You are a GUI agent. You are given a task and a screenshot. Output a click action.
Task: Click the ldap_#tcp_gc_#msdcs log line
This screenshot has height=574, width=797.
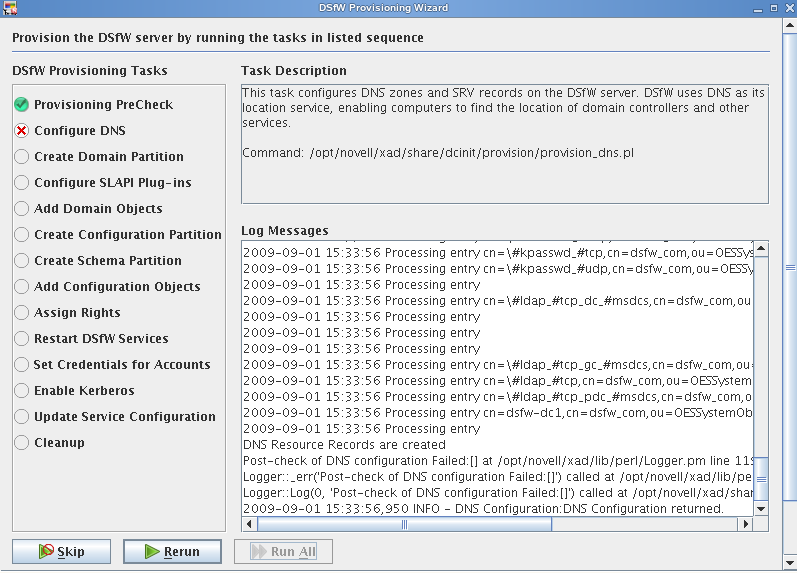click(x=498, y=365)
